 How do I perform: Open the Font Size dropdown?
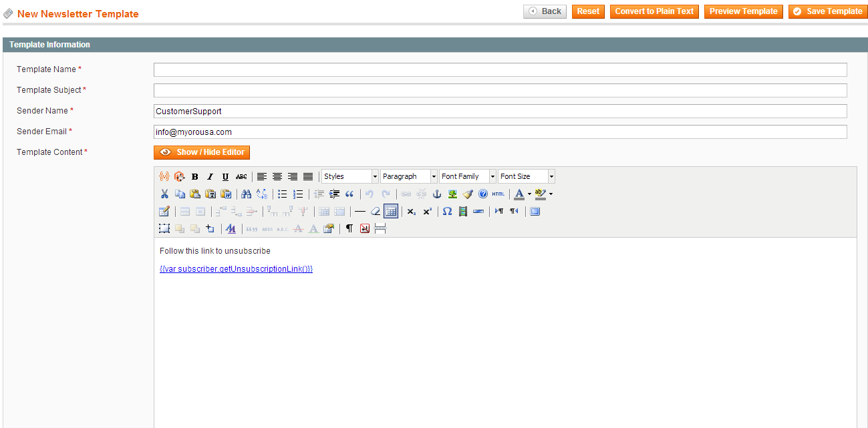coord(527,177)
